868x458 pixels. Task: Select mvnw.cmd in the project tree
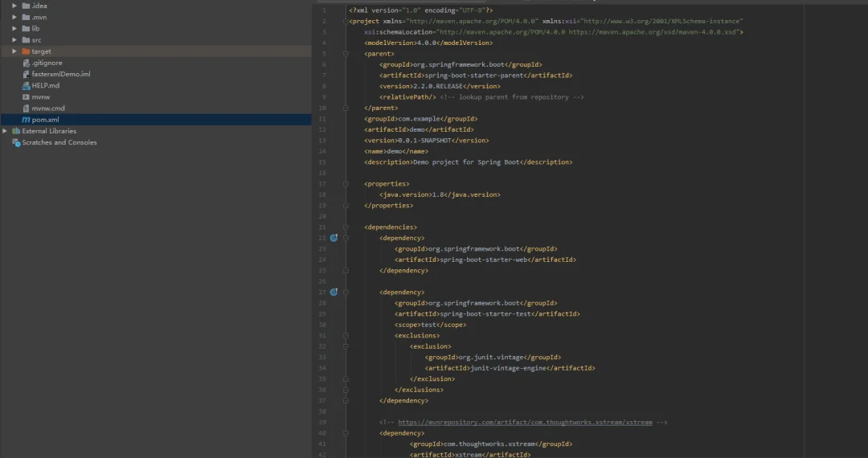click(48, 108)
